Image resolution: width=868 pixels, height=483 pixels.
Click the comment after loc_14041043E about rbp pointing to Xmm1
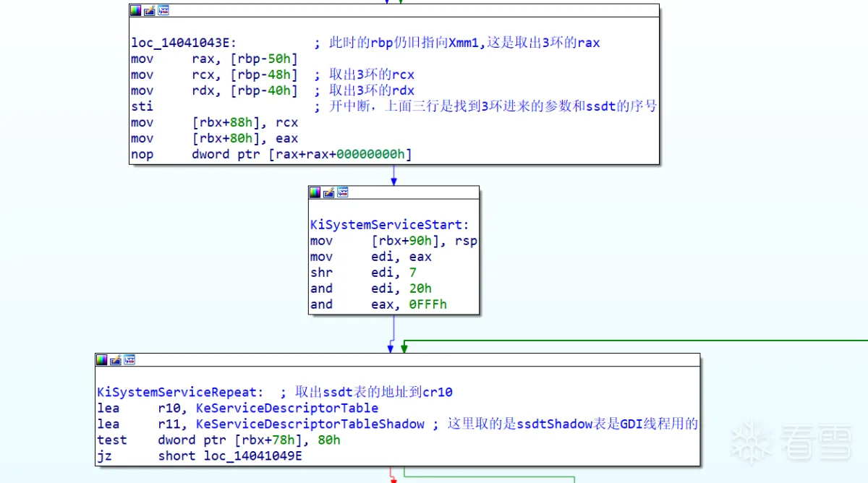(x=457, y=43)
